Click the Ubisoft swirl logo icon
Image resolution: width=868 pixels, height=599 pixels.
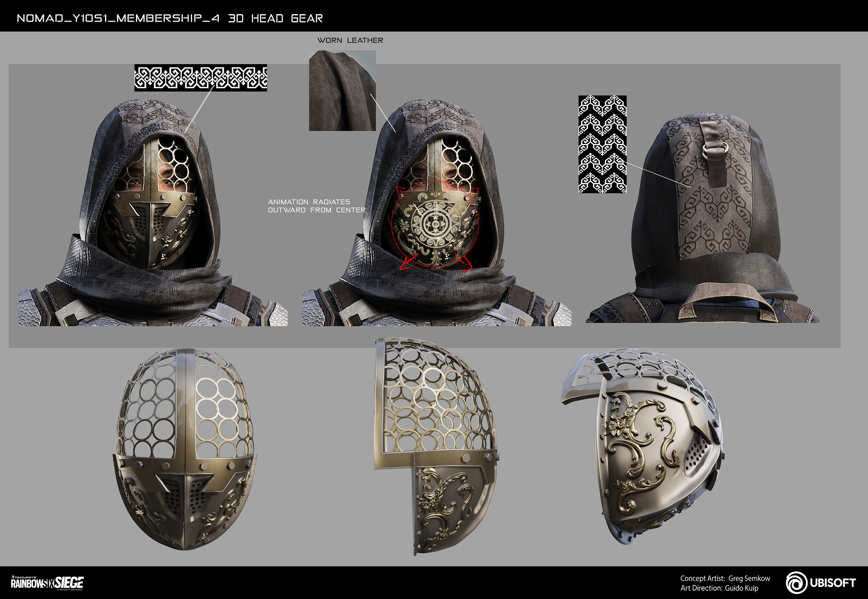click(796, 583)
